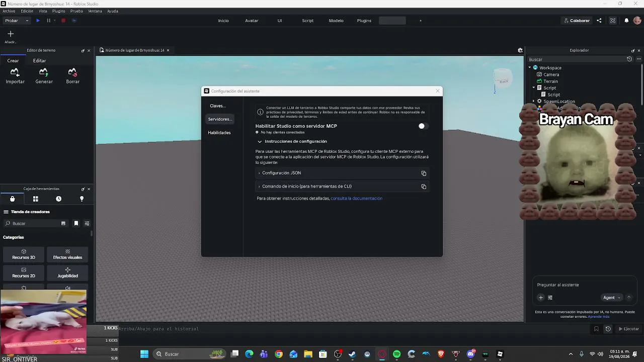
Task: Open the Tienda de creadores toolbox tab
Action: tap(12, 199)
